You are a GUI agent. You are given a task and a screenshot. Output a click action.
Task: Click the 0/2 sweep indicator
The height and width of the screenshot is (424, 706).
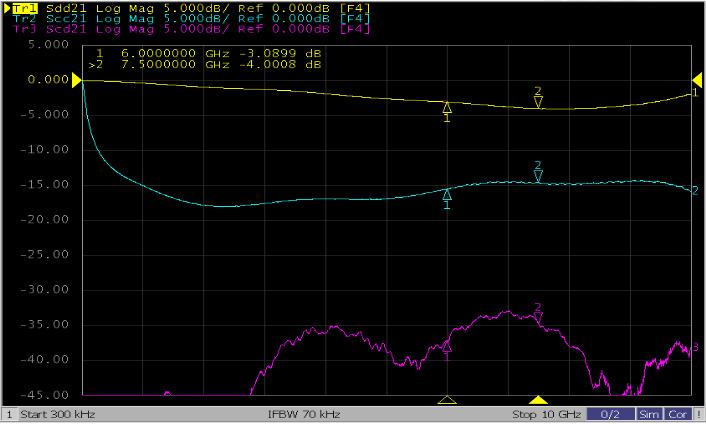[x=610, y=414]
